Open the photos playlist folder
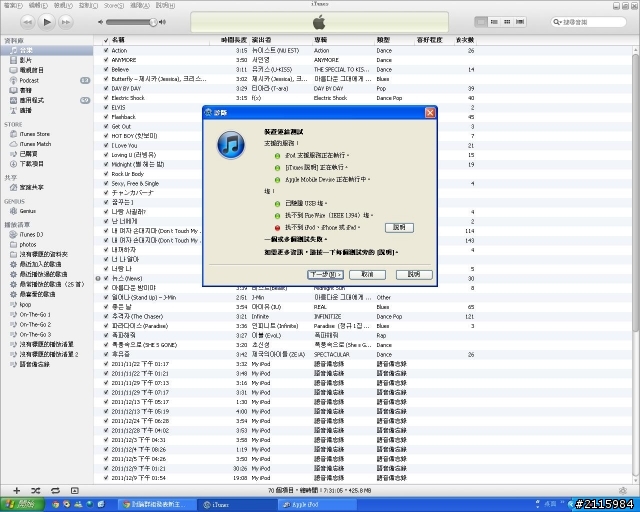Image resolution: width=640 pixels, height=512 pixels. tap(27, 244)
